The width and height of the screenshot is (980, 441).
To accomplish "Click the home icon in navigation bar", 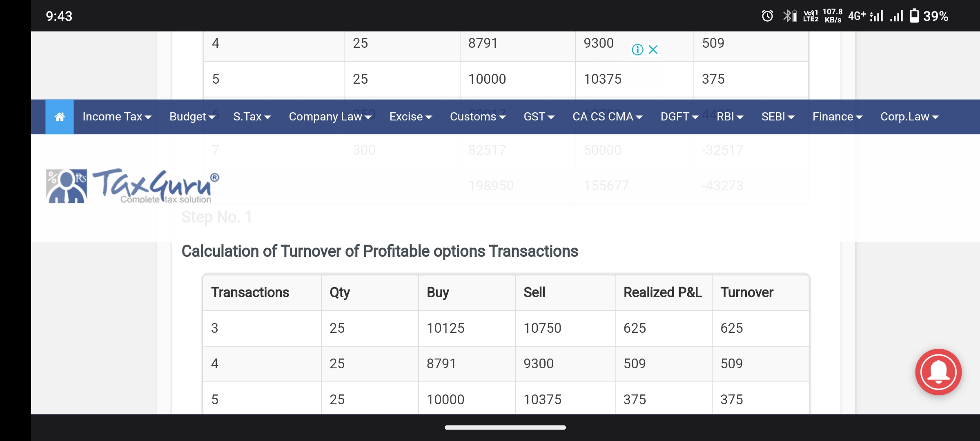I will tap(60, 117).
